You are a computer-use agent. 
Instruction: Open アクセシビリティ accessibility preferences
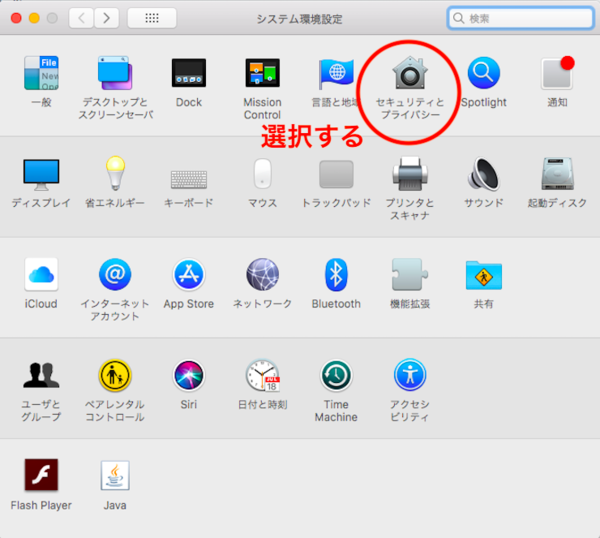[410, 375]
